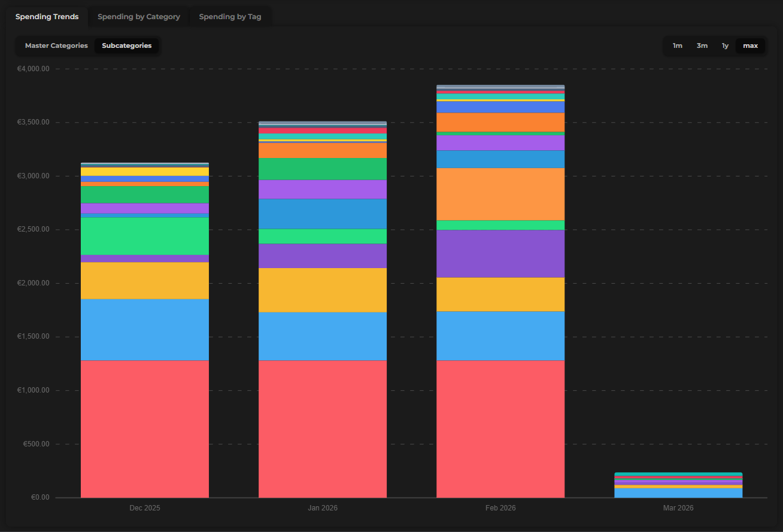Screen dimensions: 783x532
Task: Switch to the Spending by Category tab
Action: [138, 16]
